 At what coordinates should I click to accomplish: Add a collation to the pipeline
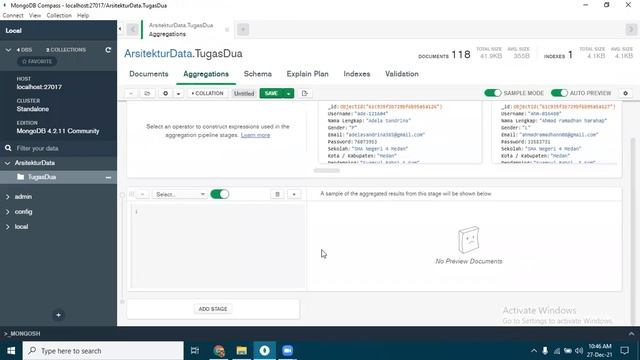[207, 93]
